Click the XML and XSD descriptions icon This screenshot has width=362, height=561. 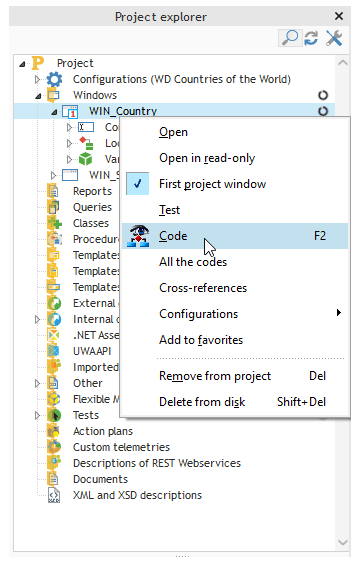point(54,496)
